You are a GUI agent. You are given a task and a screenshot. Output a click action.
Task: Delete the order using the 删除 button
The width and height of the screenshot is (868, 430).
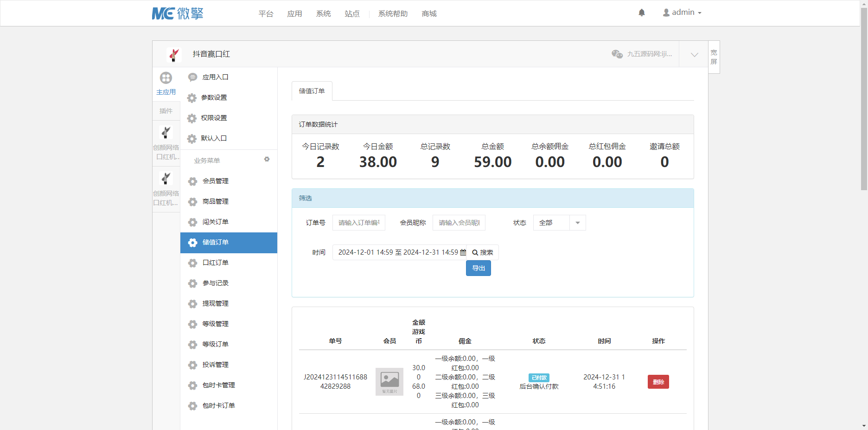click(x=658, y=381)
